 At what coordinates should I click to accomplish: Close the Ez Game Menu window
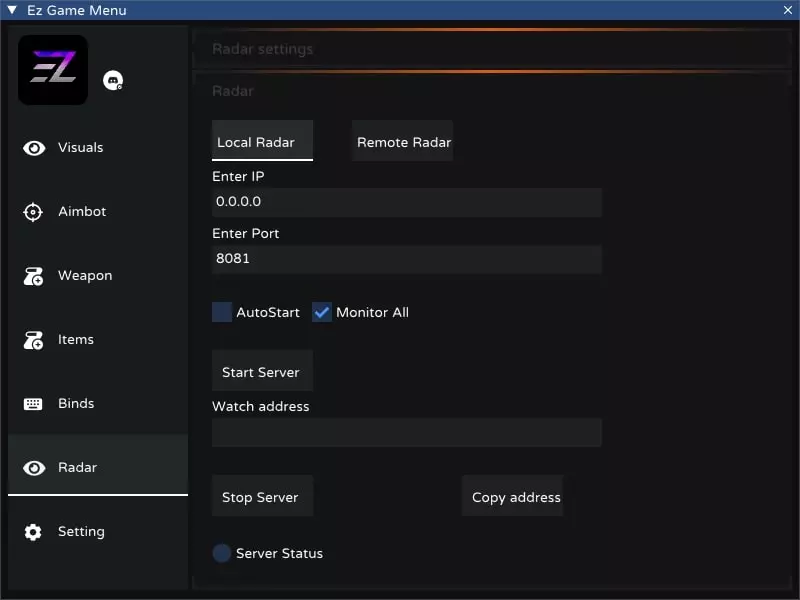pyautogui.click(x=788, y=10)
